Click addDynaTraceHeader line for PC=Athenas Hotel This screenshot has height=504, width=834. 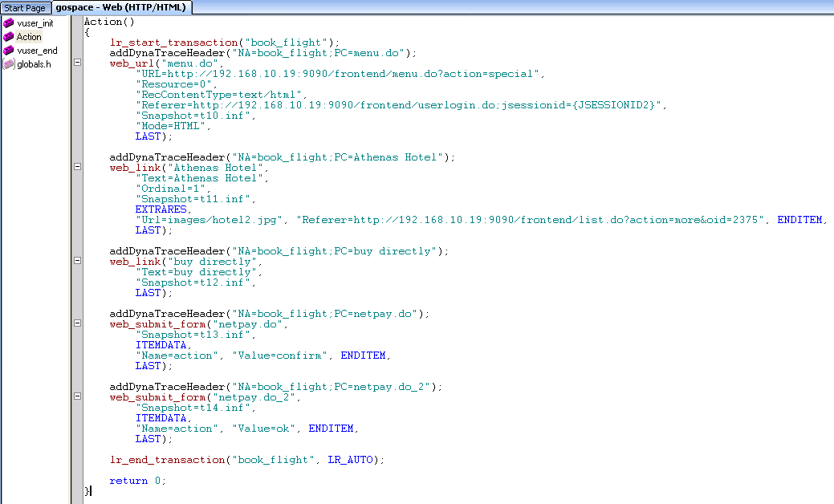click(283, 157)
